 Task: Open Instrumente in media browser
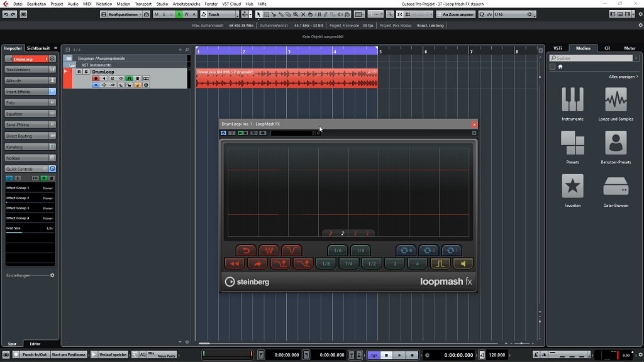pos(572,104)
